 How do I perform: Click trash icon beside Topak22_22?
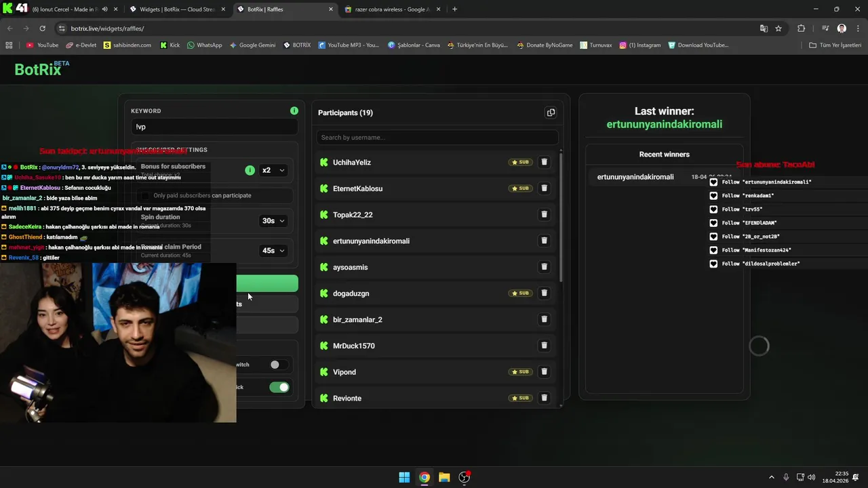click(544, 214)
